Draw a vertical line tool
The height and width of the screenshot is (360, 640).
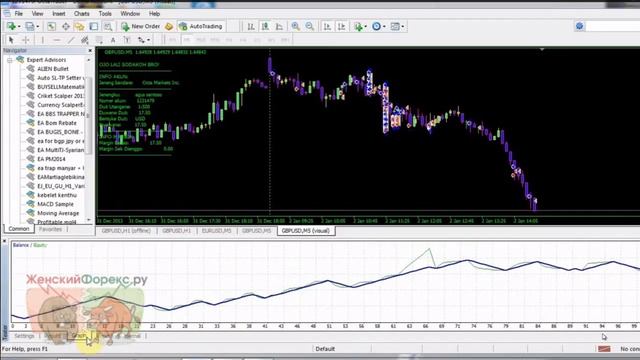click(x=42, y=40)
